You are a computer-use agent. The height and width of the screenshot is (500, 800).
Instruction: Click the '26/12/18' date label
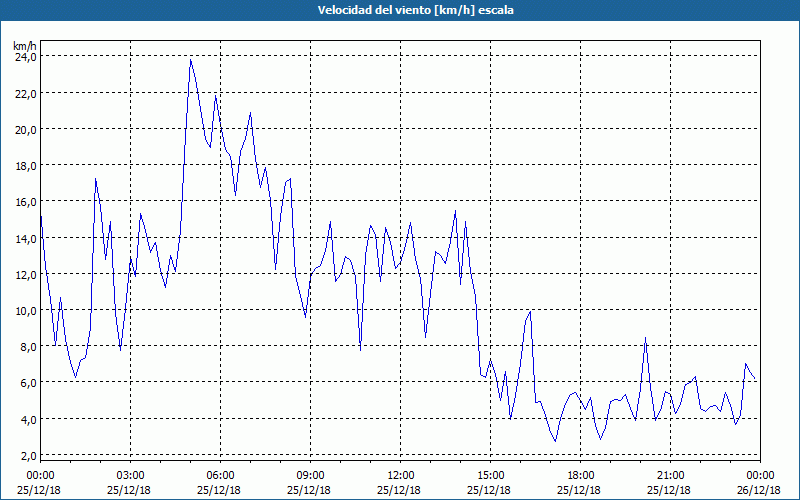pos(759,490)
